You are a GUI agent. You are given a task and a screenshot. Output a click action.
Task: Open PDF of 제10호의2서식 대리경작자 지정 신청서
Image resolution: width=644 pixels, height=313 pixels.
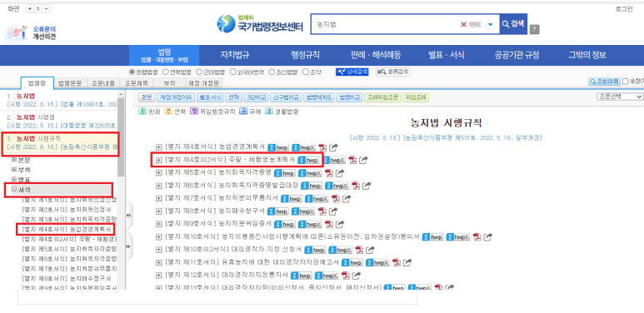point(359,250)
